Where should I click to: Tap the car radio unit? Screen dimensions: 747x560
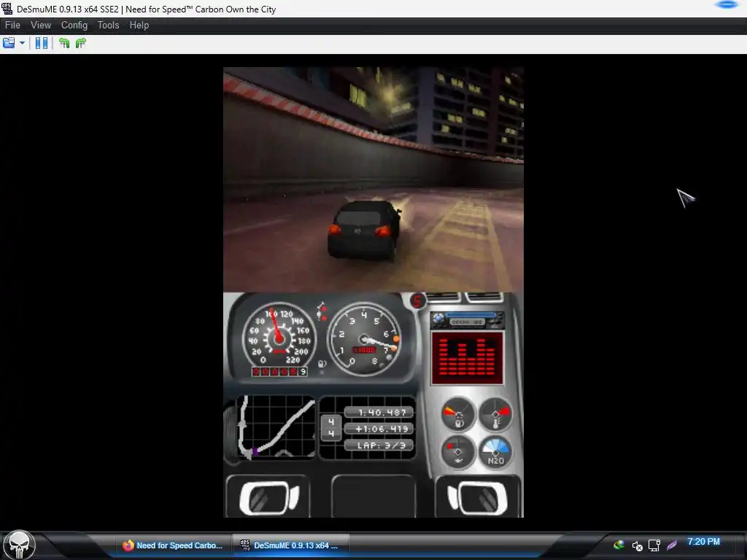(467, 320)
